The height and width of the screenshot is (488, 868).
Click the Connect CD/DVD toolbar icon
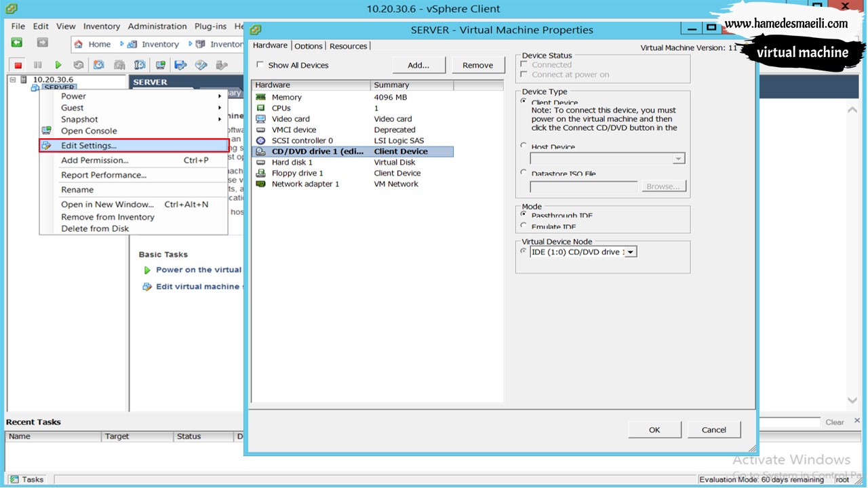pos(201,65)
